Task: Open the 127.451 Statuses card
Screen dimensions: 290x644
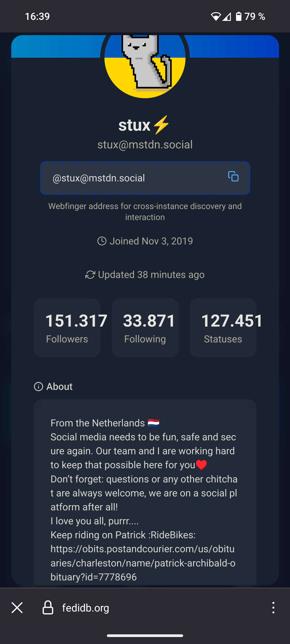Action: point(223,328)
